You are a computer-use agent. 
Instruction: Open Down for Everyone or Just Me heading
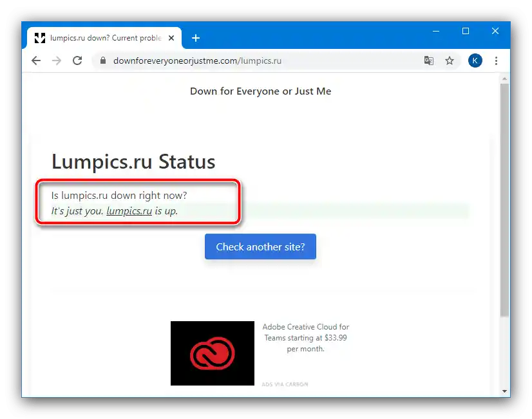261,91
